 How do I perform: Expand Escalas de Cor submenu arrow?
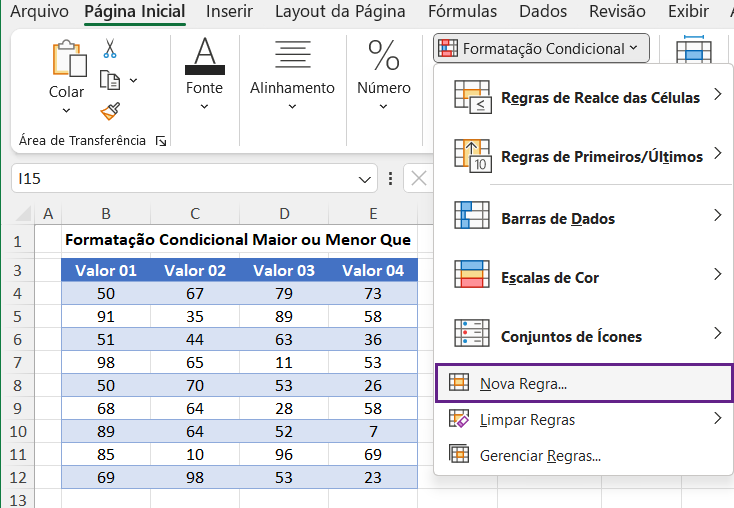[718, 274]
